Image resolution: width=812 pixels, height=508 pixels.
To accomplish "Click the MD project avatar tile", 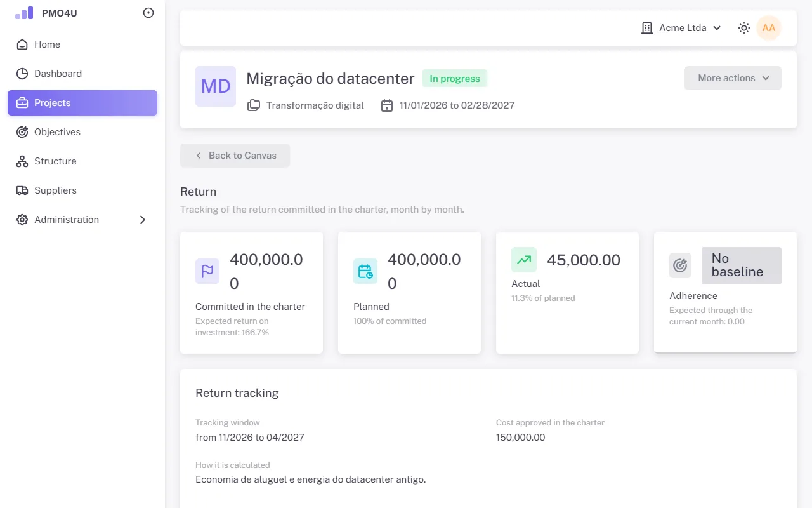I will [x=216, y=86].
